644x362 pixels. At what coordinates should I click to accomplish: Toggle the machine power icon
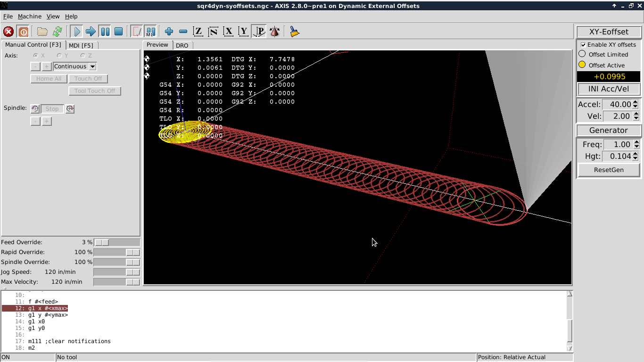[x=23, y=32]
